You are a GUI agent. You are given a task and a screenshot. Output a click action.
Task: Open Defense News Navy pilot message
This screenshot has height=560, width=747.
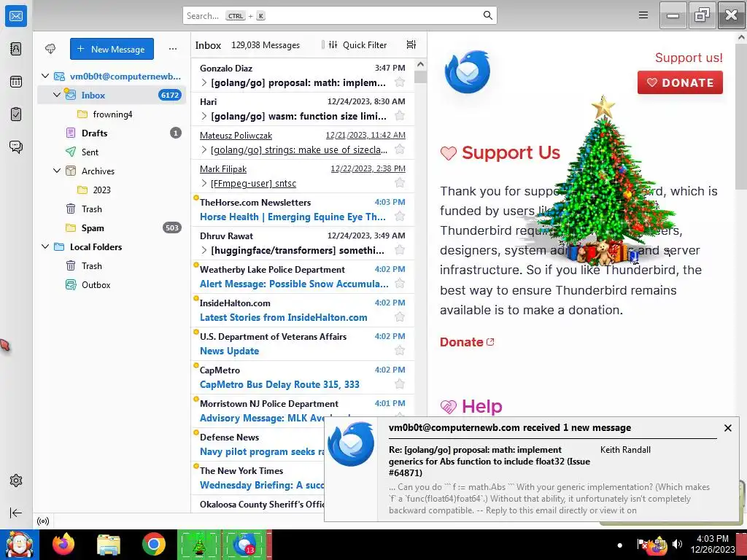click(258, 445)
